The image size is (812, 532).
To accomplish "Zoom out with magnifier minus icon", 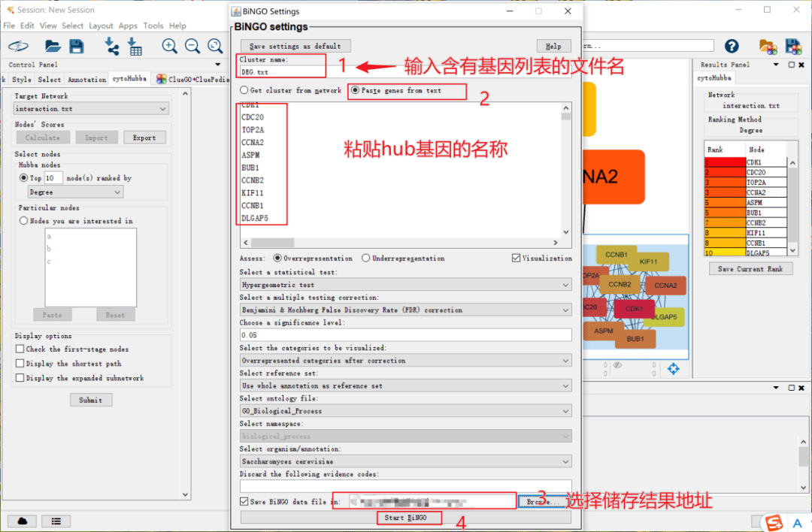I will 192,46.
